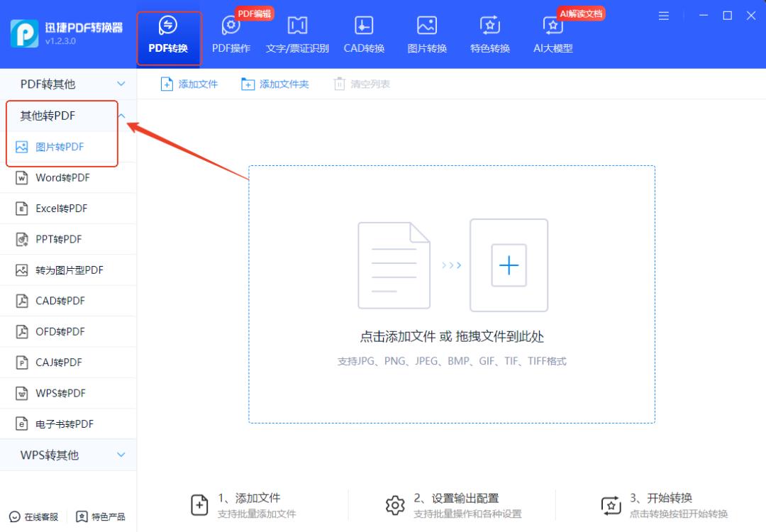Click the 1、添加文件 step text
Viewport: 766px width, 532px height.
(x=249, y=498)
